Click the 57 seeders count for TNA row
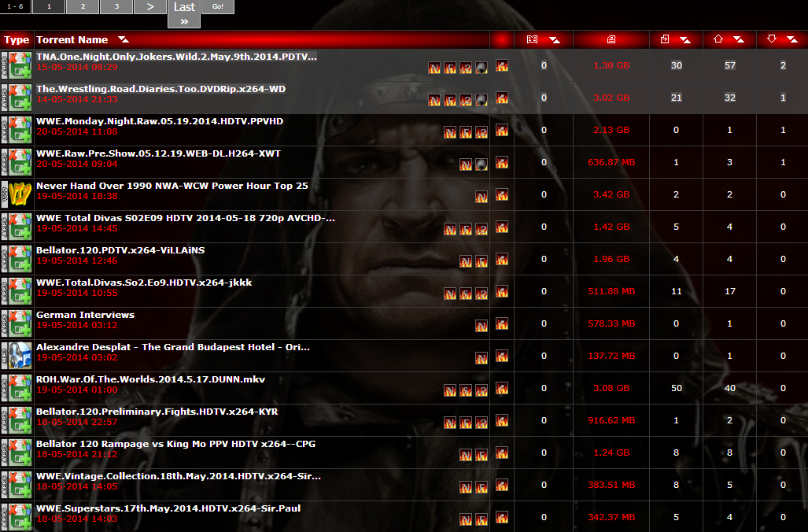This screenshot has height=532, width=808. 729,65
